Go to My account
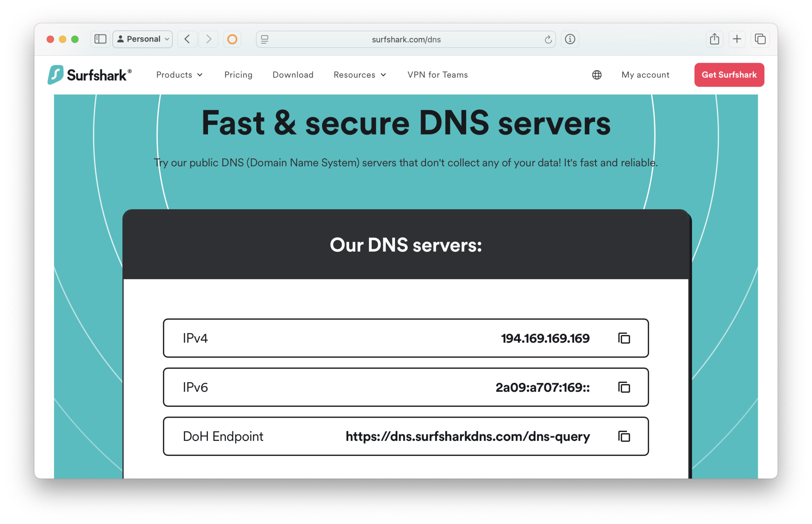Screen dimensions: 812x524 click(x=645, y=75)
